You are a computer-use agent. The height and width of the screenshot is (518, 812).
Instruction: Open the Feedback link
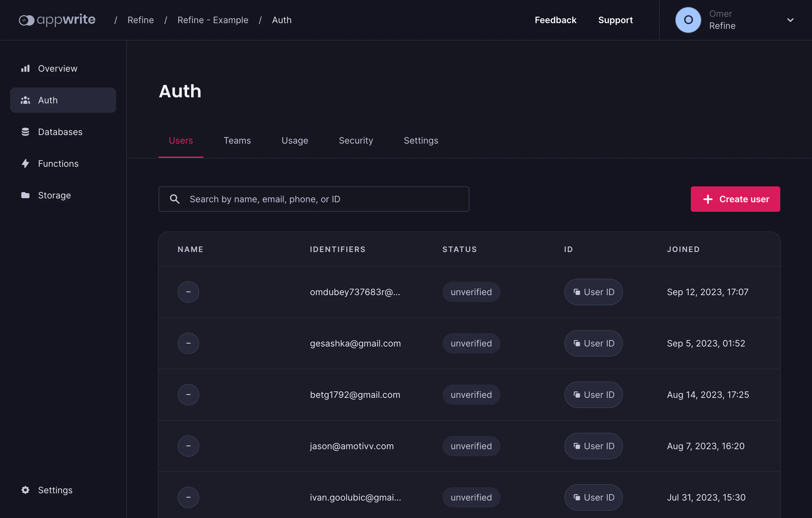coord(555,20)
